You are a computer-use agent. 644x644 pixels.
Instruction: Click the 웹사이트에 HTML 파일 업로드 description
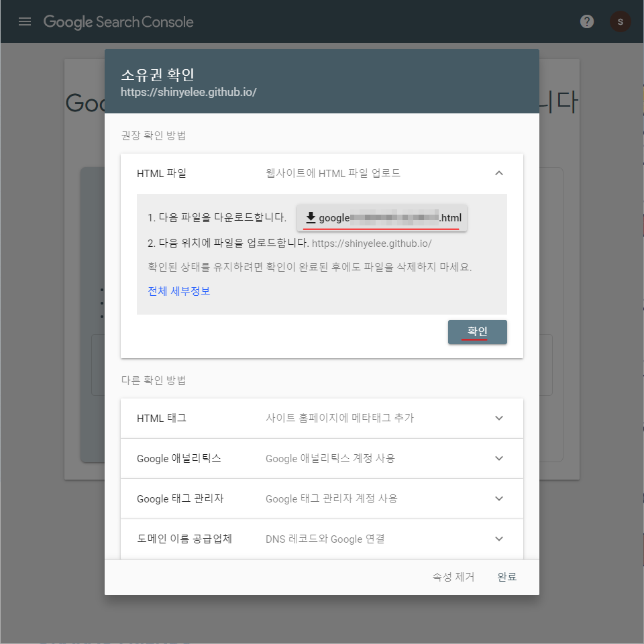[x=333, y=173]
